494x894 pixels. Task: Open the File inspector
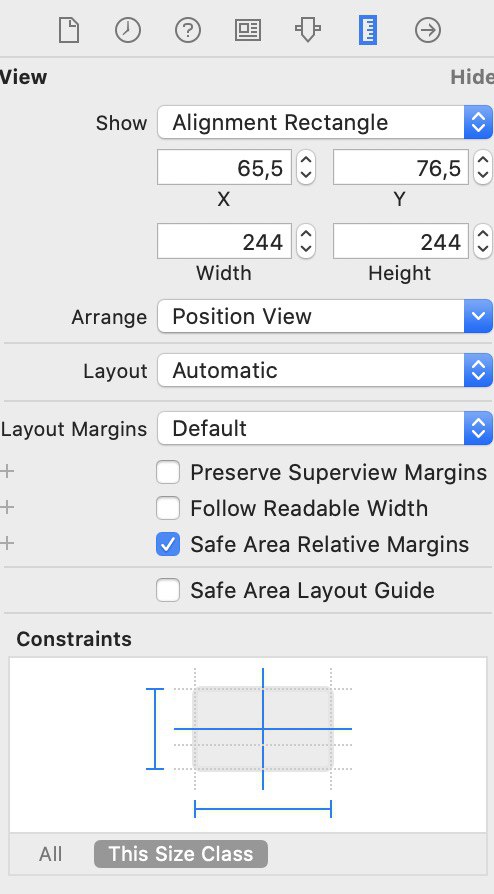(68, 30)
